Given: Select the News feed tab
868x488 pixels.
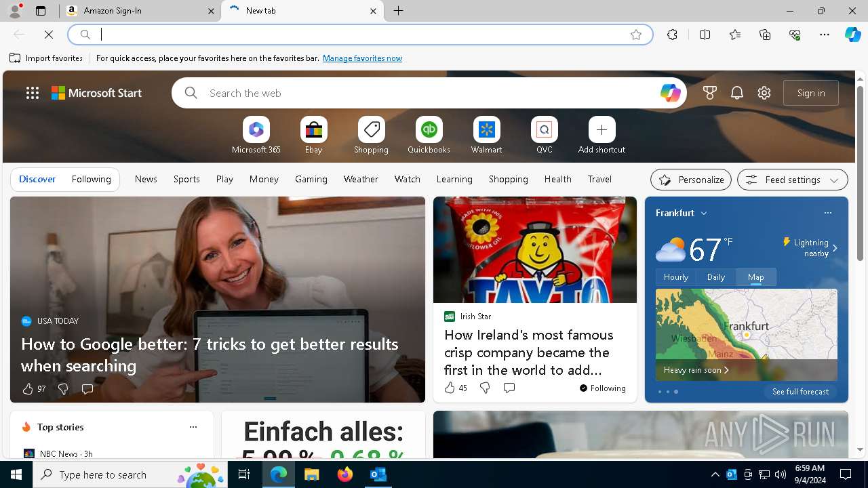Looking at the screenshot, I should [x=146, y=179].
